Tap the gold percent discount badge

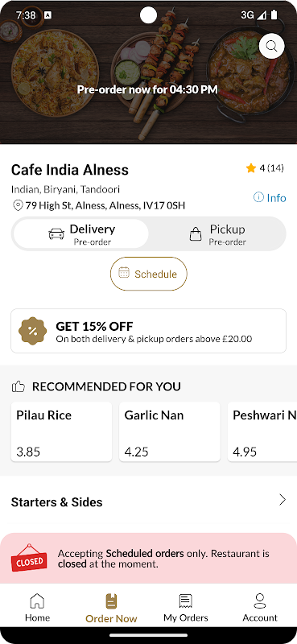[x=32, y=331]
